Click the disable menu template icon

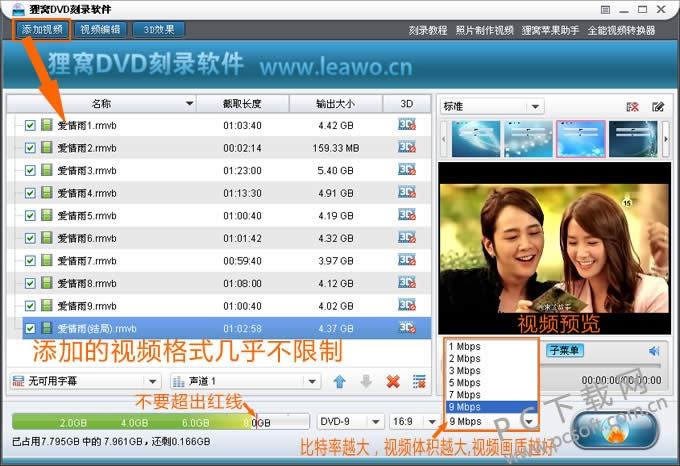(632, 106)
